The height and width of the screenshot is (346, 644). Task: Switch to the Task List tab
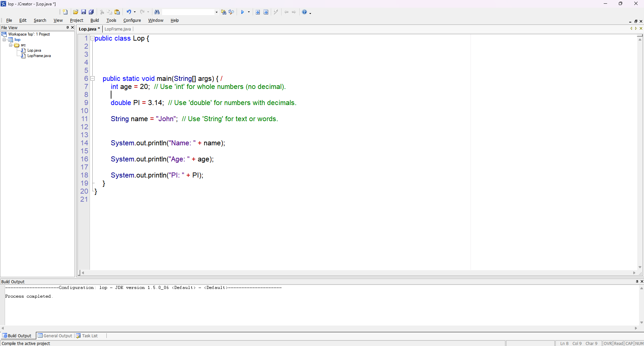(x=90, y=336)
